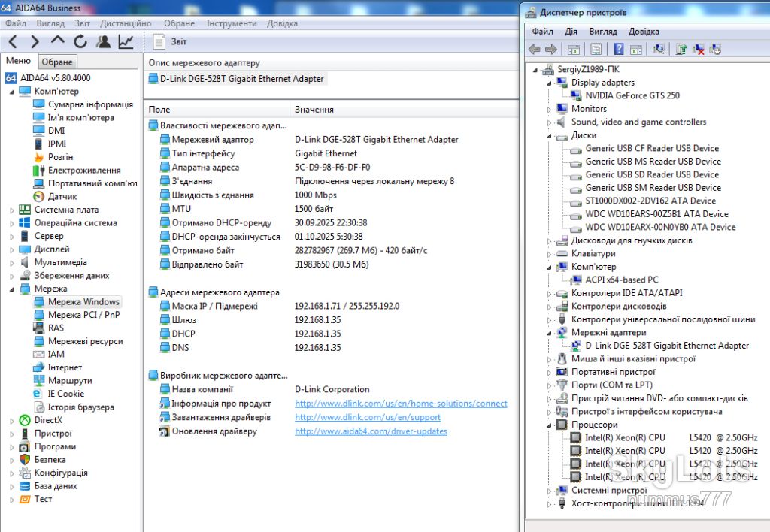Open the aida64.com driver-updates link
Screen dimensions: 770x532
(371, 431)
